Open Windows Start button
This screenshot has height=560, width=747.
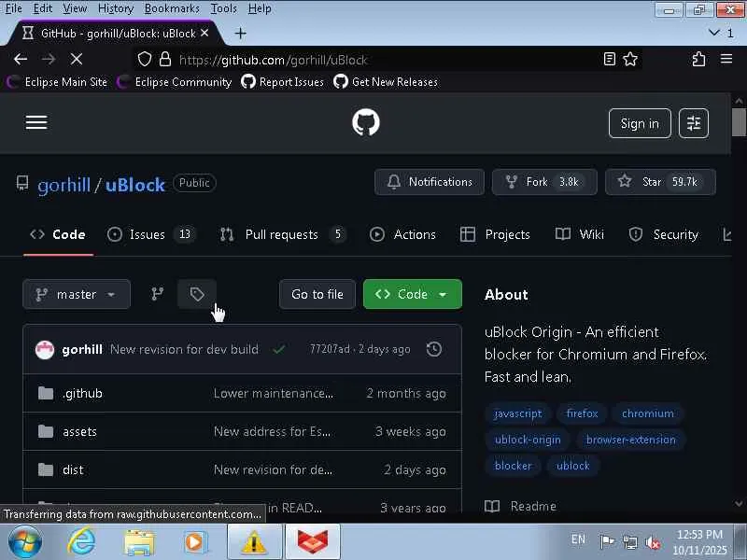coord(25,542)
